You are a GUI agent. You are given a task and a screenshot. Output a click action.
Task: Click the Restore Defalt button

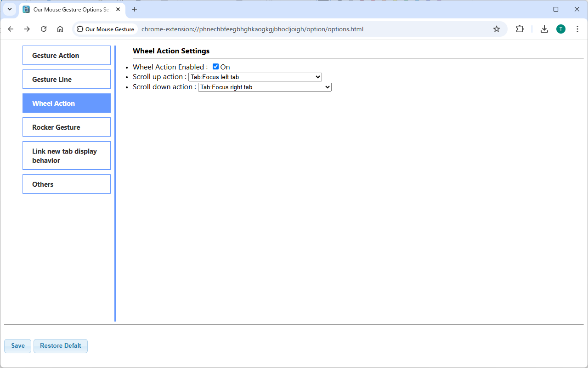point(61,346)
